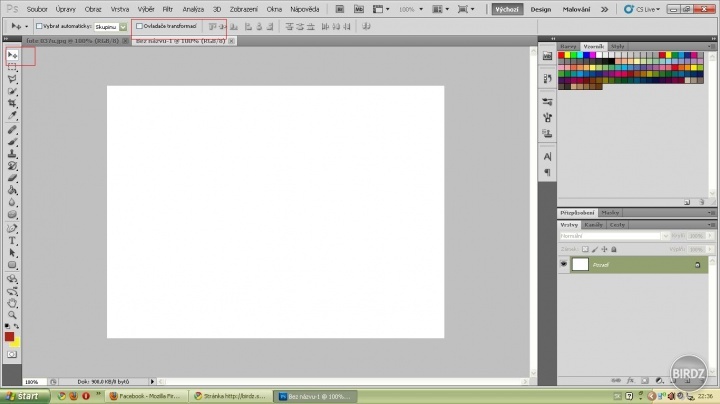Expand more workspaces with double chevron
The image size is (720, 404).
click(x=605, y=9)
